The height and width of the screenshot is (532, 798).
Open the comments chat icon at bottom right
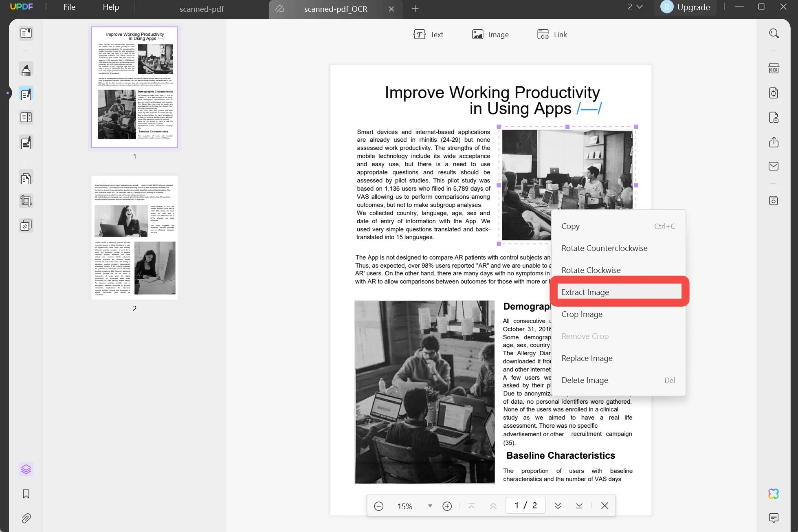click(774, 518)
